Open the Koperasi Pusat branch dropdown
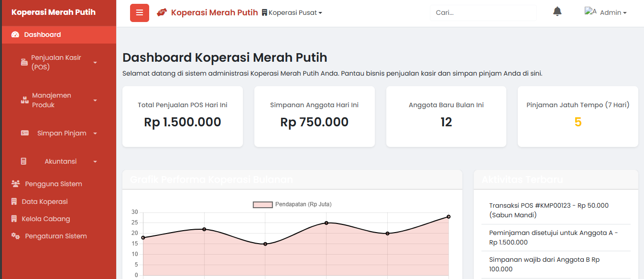Image resolution: width=644 pixels, height=279 pixels. (292, 13)
